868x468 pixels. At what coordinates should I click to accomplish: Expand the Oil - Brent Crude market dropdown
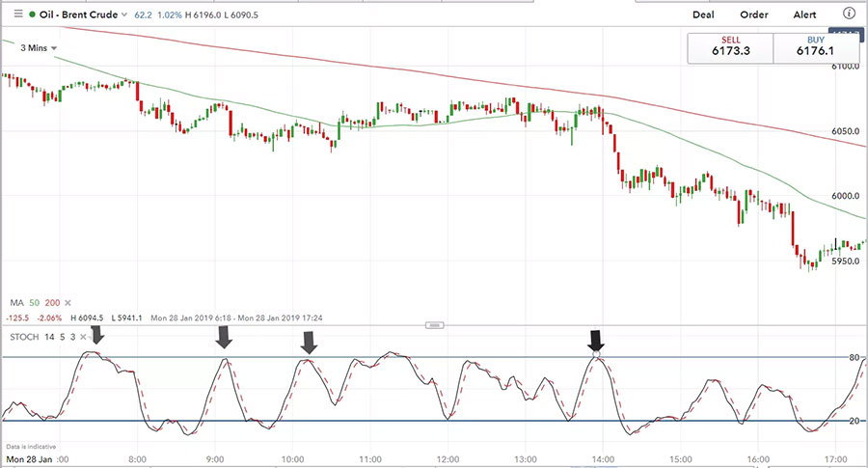[x=124, y=14]
